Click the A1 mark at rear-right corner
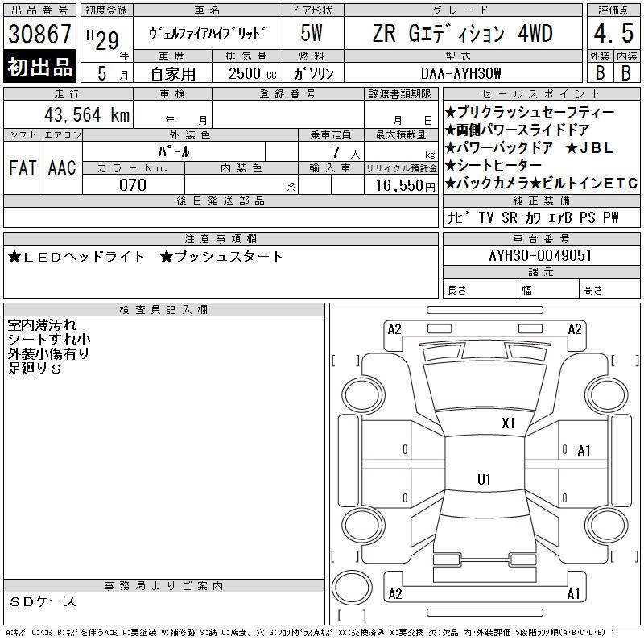 [574, 594]
